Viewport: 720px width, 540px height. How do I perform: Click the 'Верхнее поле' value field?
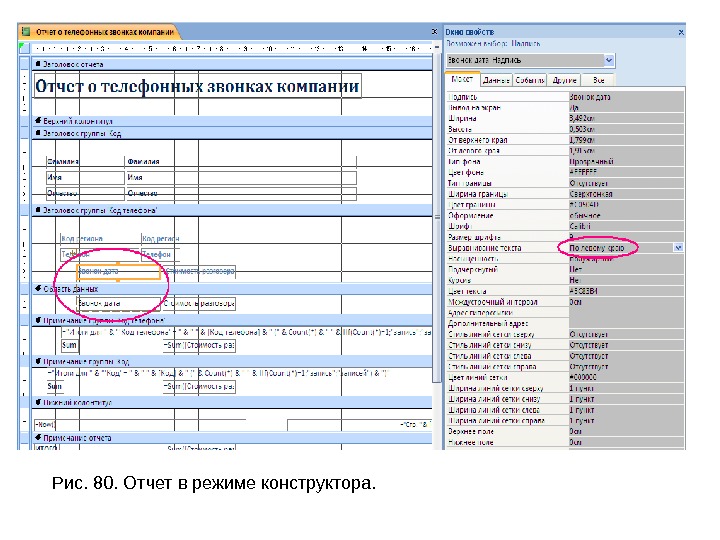pos(626,432)
